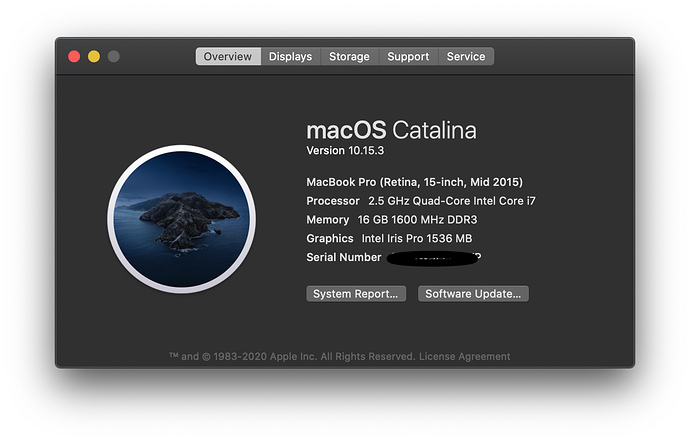Click the Memory label
The image size is (690, 440).
327,220
